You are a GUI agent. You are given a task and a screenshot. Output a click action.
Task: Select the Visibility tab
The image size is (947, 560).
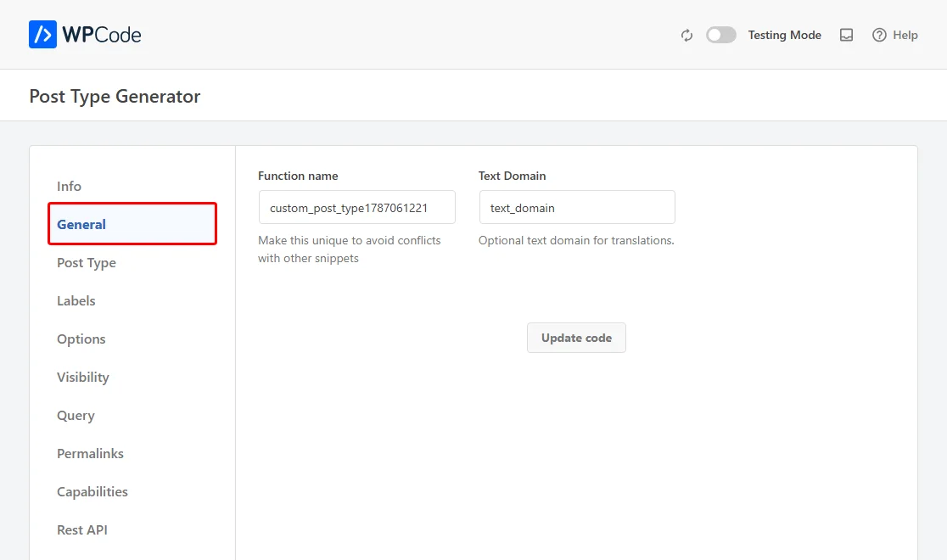[83, 377]
